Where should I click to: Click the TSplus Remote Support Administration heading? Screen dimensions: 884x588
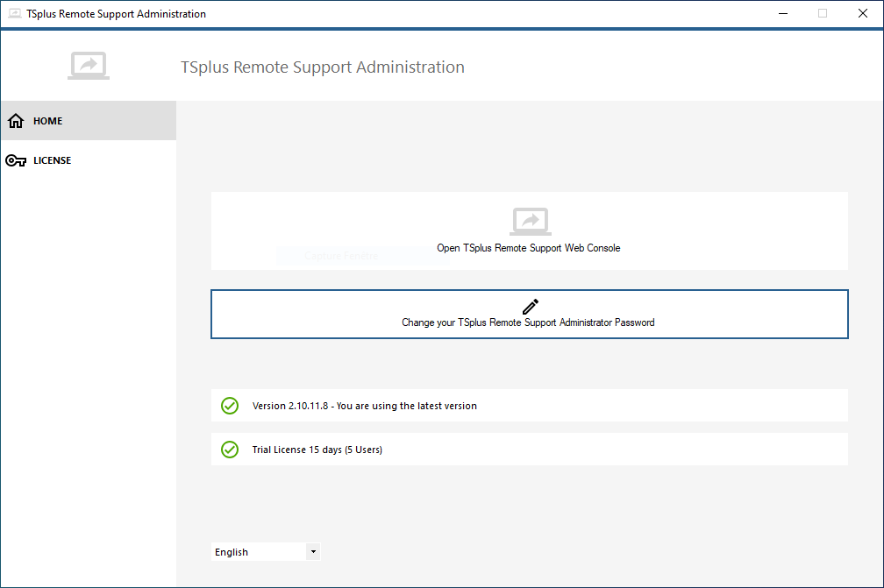click(323, 67)
